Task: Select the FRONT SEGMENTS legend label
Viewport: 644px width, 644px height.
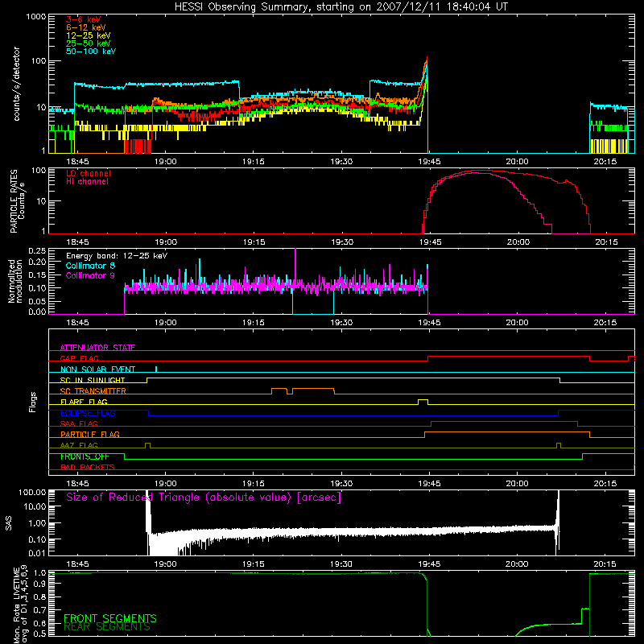Action: click(x=110, y=618)
